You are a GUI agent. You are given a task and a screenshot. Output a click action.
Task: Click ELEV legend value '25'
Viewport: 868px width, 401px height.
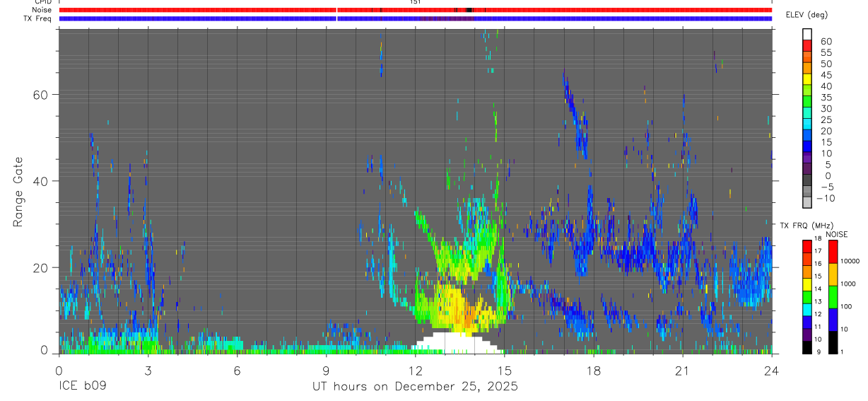[x=826, y=120]
